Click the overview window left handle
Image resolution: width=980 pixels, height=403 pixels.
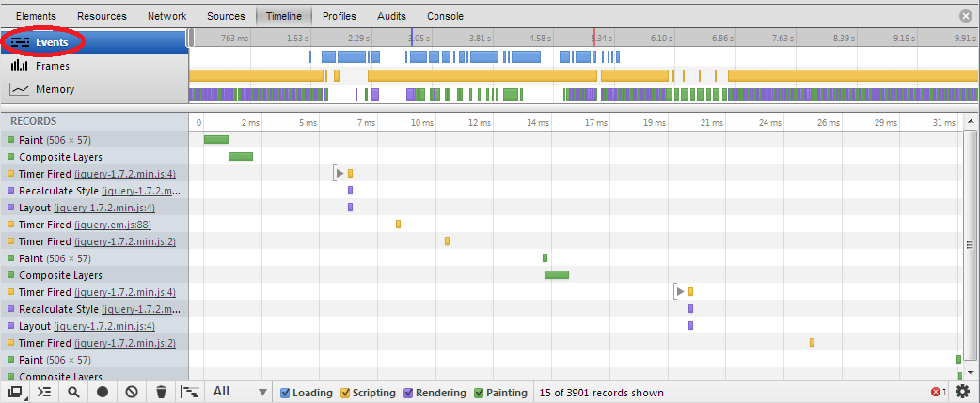click(x=191, y=38)
